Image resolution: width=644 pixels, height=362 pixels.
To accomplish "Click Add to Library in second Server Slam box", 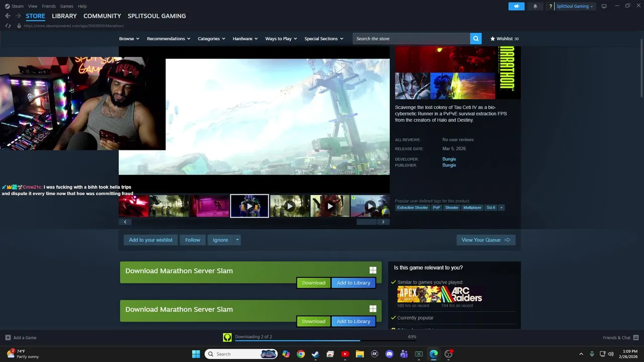I will coord(353,321).
